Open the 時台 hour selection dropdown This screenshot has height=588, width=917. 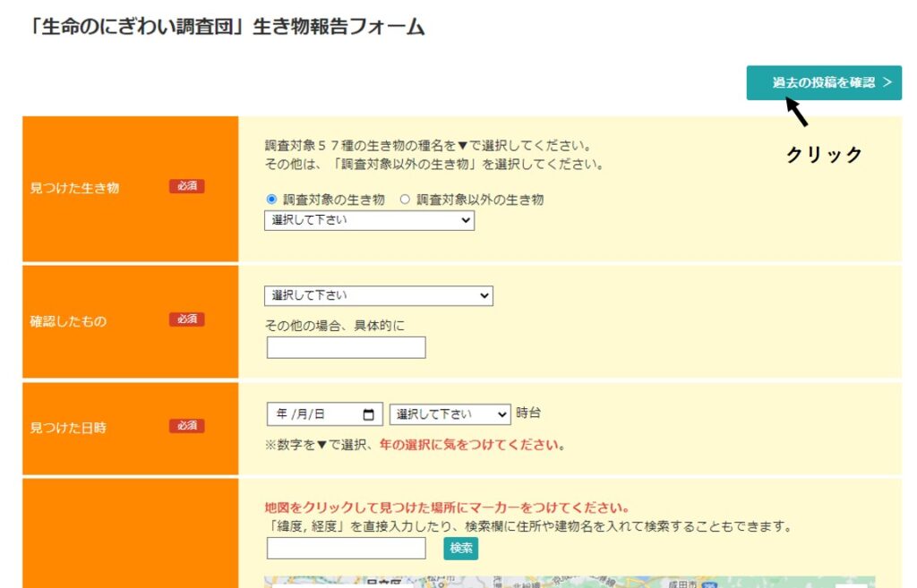[450, 414]
